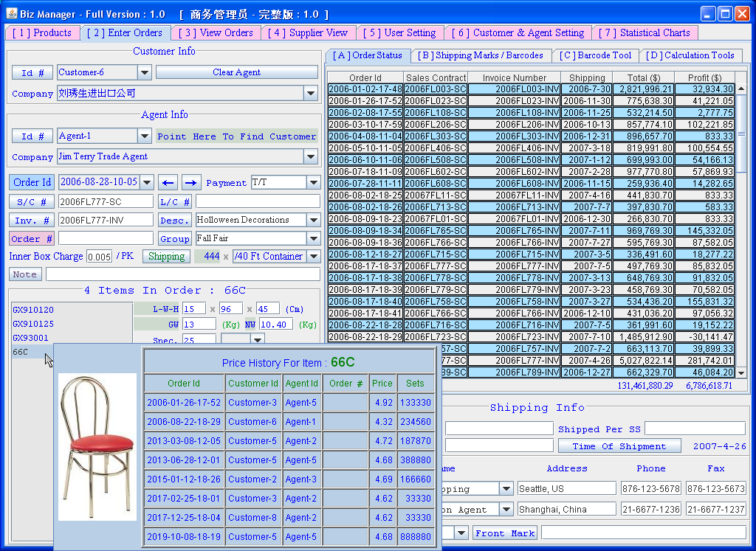Click the Order # input field
Viewport: 756px width, 551px height.
coord(106,238)
